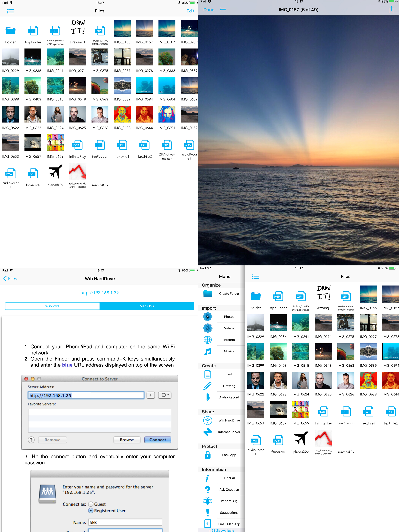
Task: Tap the Edit button on the Files screen
Action: [x=190, y=11]
